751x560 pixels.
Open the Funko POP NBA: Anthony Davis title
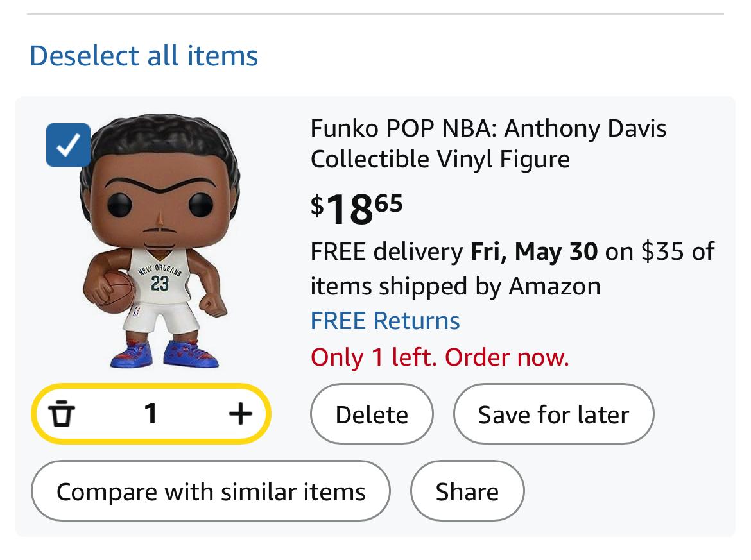(488, 128)
